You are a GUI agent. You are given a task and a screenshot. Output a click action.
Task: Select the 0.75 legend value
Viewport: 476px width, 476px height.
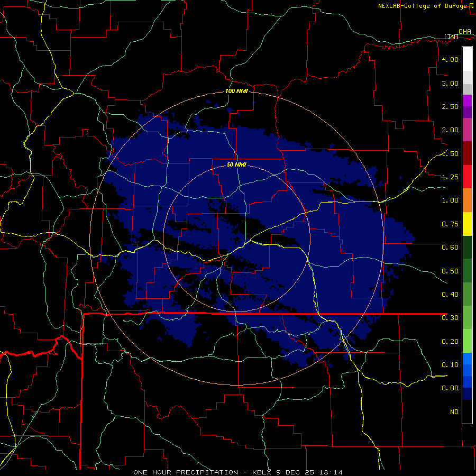(450, 224)
